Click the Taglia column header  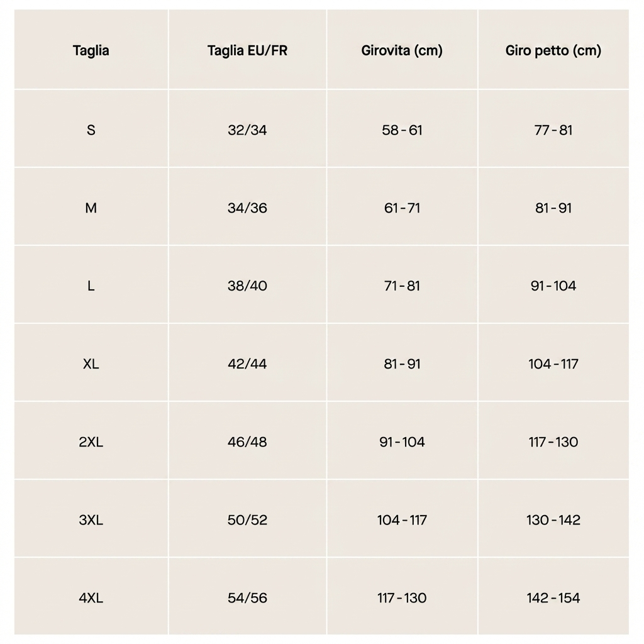coord(91,50)
